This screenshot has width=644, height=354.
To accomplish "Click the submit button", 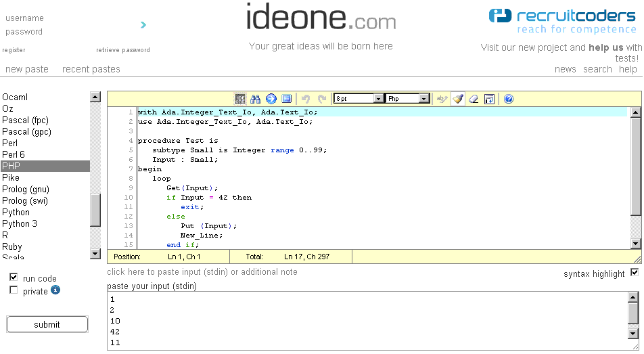I will click(47, 324).
